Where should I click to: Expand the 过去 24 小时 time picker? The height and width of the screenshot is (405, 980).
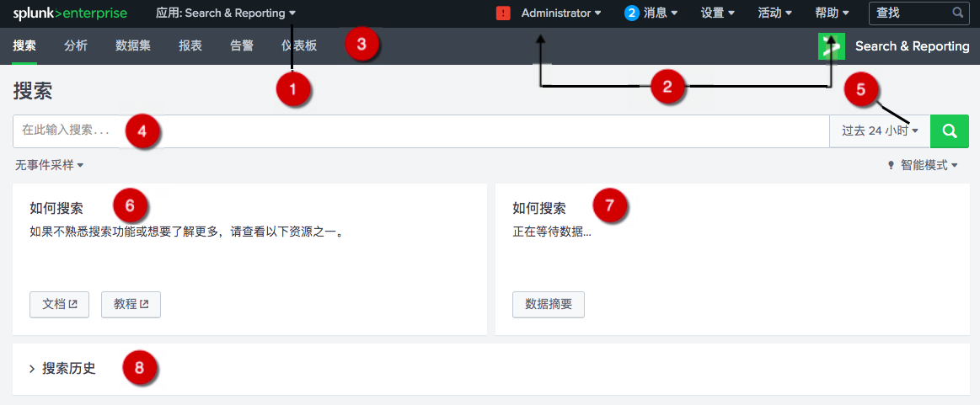pyautogui.click(x=880, y=131)
